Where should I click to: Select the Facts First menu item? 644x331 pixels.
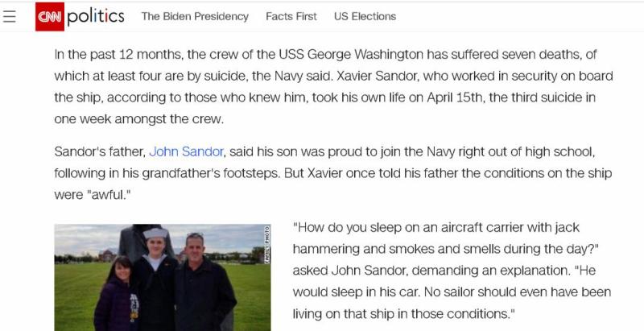(x=291, y=16)
